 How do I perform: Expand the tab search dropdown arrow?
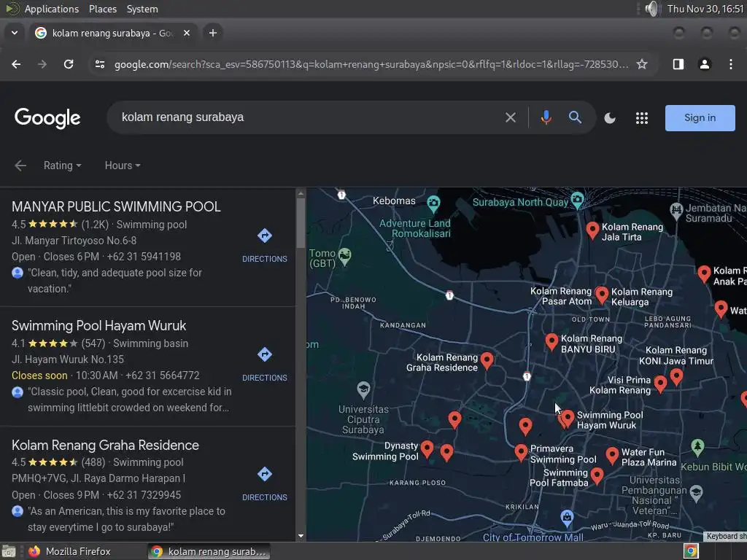tap(15, 33)
